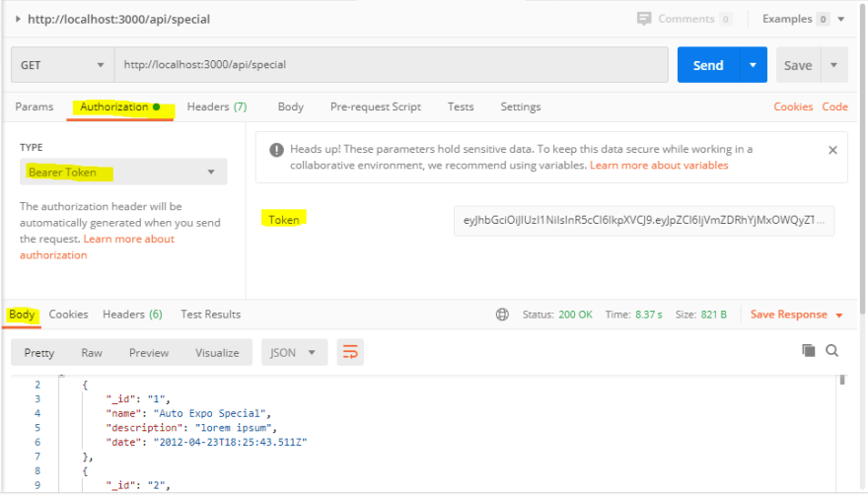This screenshot has height=495, width=868.
Task: Switch to Visualize view
Action: 217,353
